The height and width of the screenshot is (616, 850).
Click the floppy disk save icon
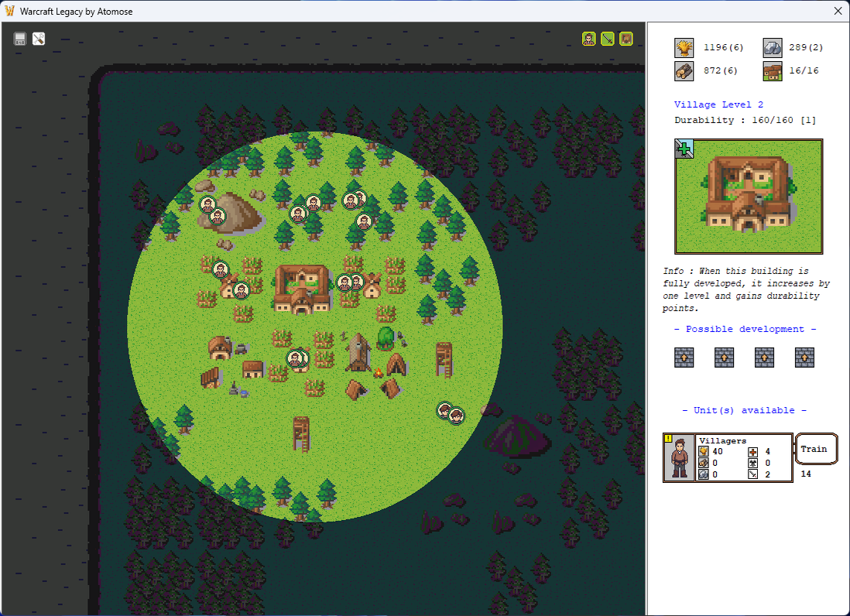20,39
